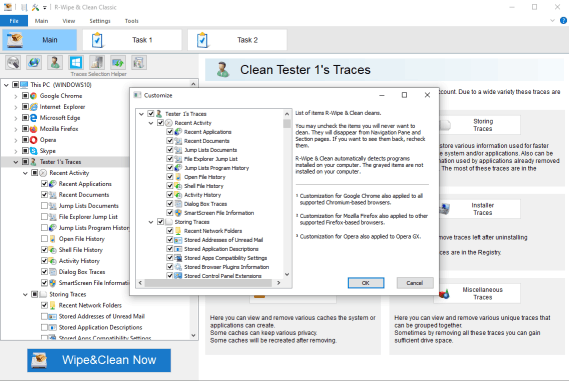Click the Tools icon in title bar quick access
The height and width of the screenshot is (381, 569).
tap(35, 7)
